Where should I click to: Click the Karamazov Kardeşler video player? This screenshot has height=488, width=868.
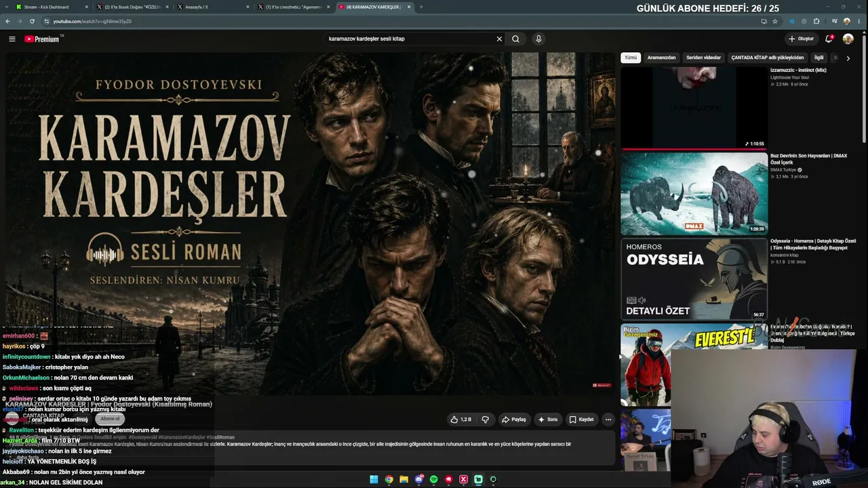[310, 224]
